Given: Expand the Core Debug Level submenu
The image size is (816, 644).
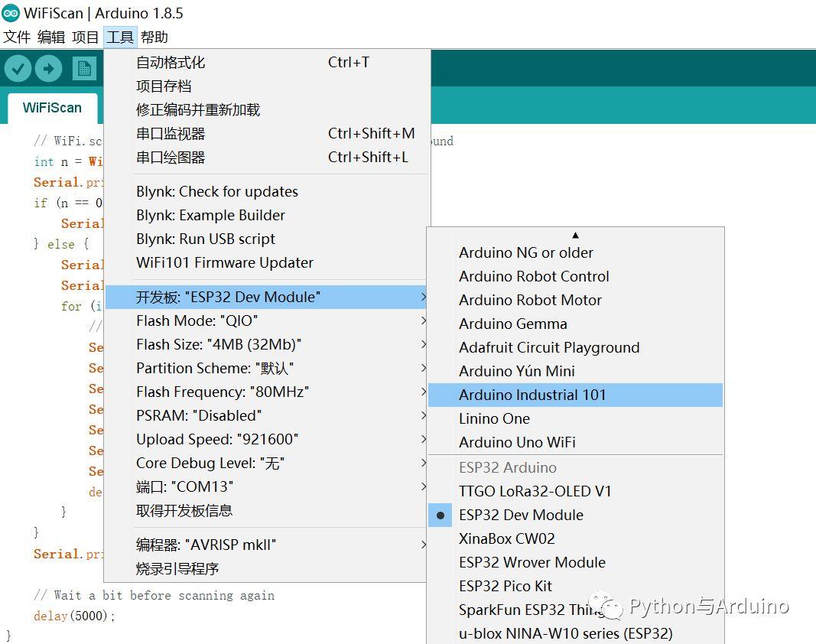Looking at the screenshot, I should pyautogui.click(x=266, y=463).
